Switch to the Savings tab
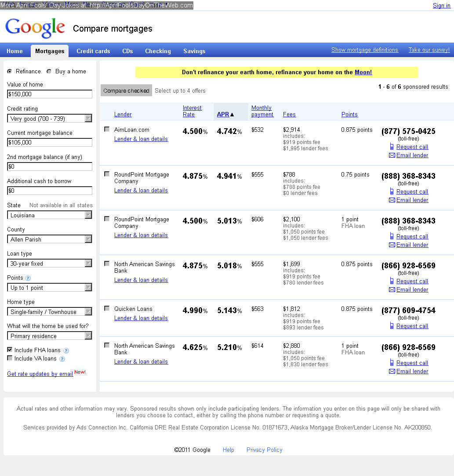The image size is (454, 476). point(195,51)
